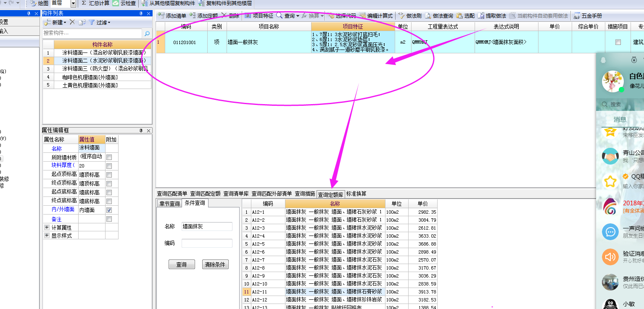Click the delete X icon in 构件列表 toolbar

(x=72, y=22)
